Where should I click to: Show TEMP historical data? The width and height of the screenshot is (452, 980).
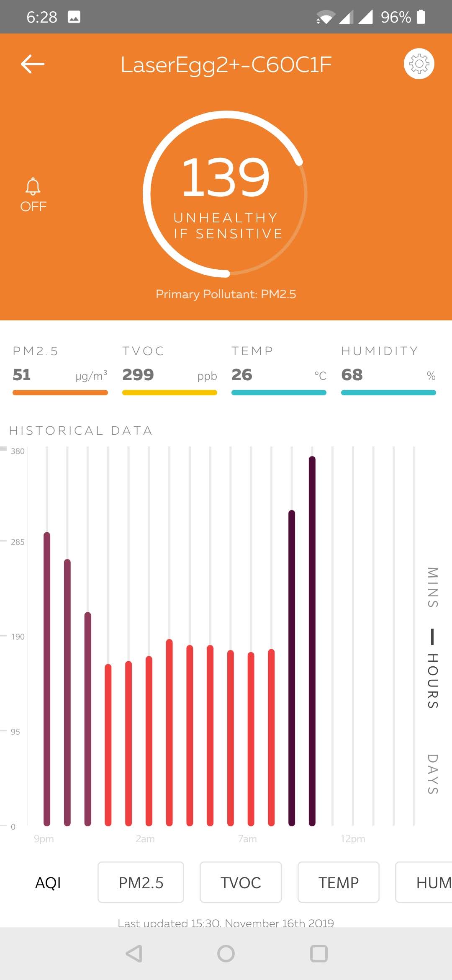338,882
